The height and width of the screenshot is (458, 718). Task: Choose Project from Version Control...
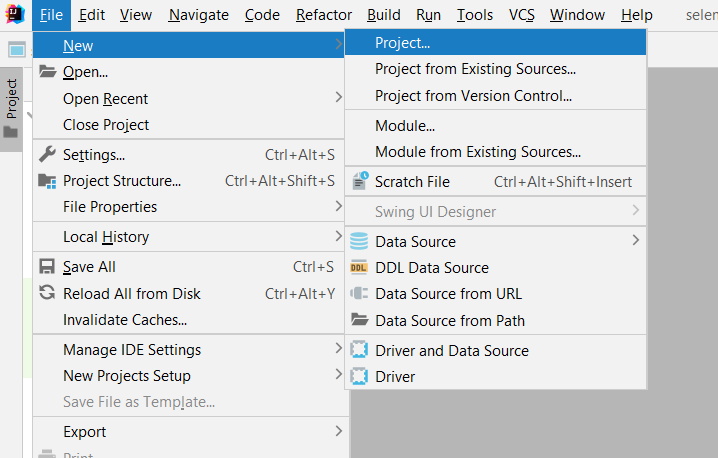[473, 96]
